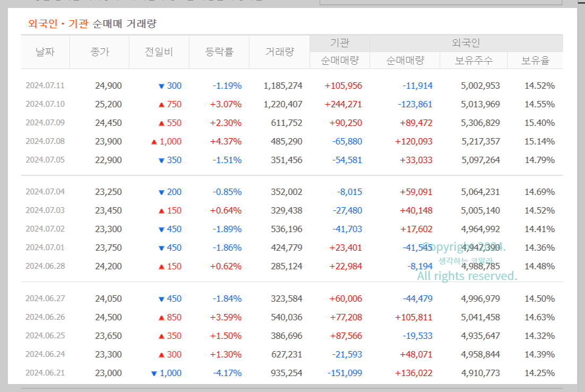The height and width of the screenshot is (392, 585).
Task: Select the 종가 column header
Action: [x=99, y=52]
